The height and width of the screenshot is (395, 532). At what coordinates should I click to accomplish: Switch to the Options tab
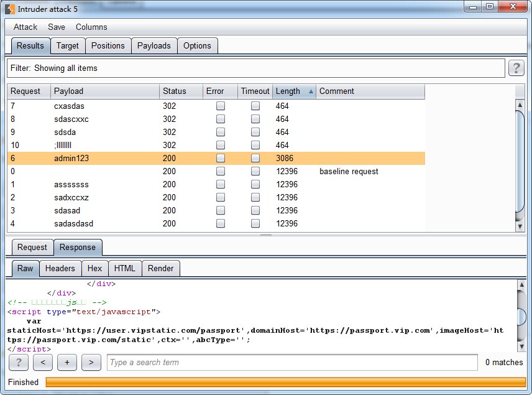click(197, 45)
